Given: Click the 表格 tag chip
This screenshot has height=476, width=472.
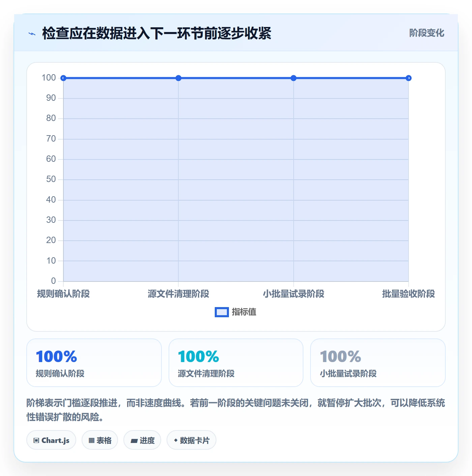Looking at the screenshot, I should pos(100,440).
